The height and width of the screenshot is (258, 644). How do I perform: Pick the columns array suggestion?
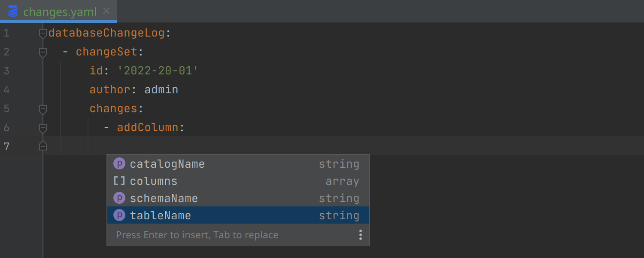(x=154, y=181)
